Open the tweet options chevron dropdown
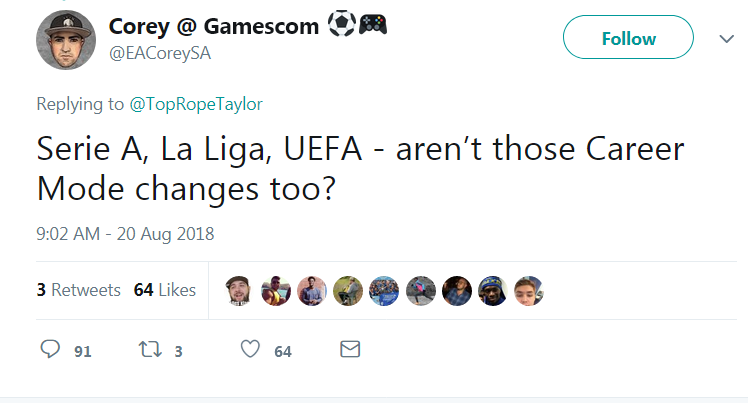The height and width of the screenshot is (403, 748). click(x=727, y=38)
